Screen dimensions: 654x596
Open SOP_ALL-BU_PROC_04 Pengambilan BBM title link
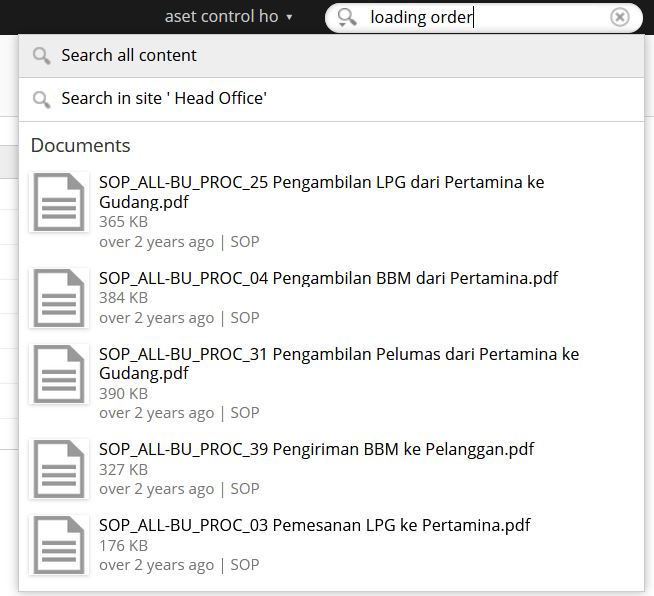pyautogui.click(x=328, y=278)
